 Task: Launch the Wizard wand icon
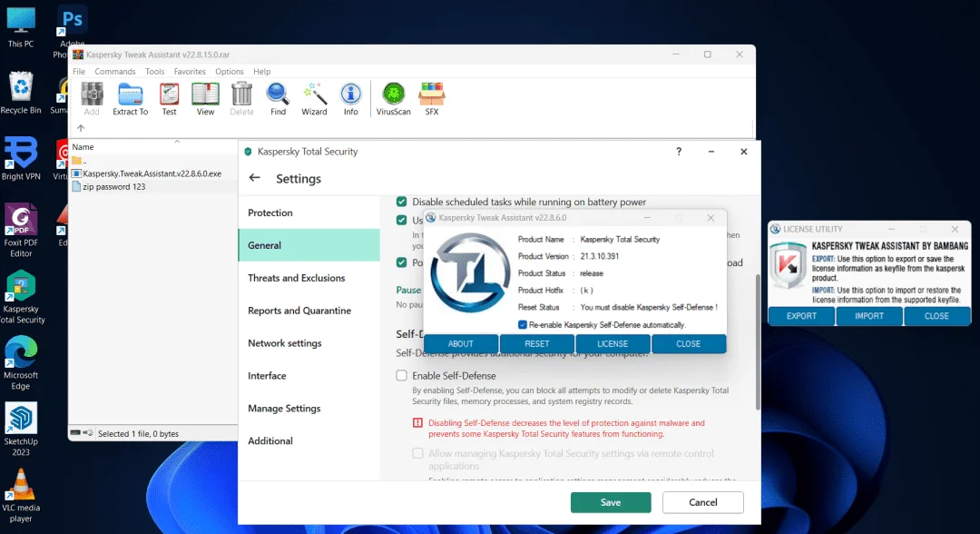pyautogui.click(x=314, y=99)
